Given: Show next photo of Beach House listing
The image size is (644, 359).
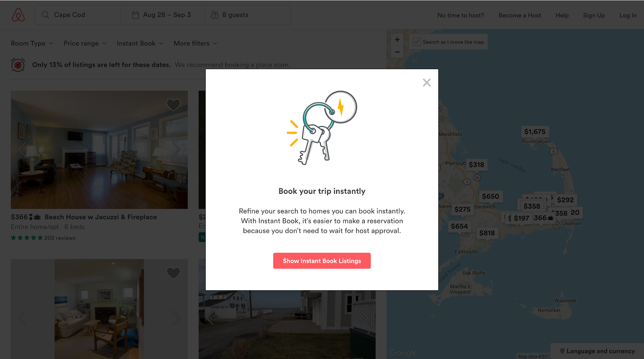Looking at the screenshot, I should coord(176,150).
